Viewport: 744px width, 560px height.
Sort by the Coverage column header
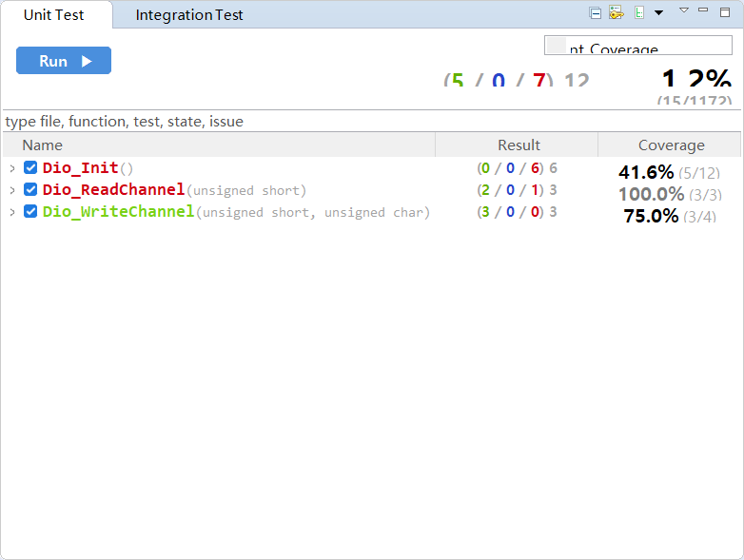(671, 145)
